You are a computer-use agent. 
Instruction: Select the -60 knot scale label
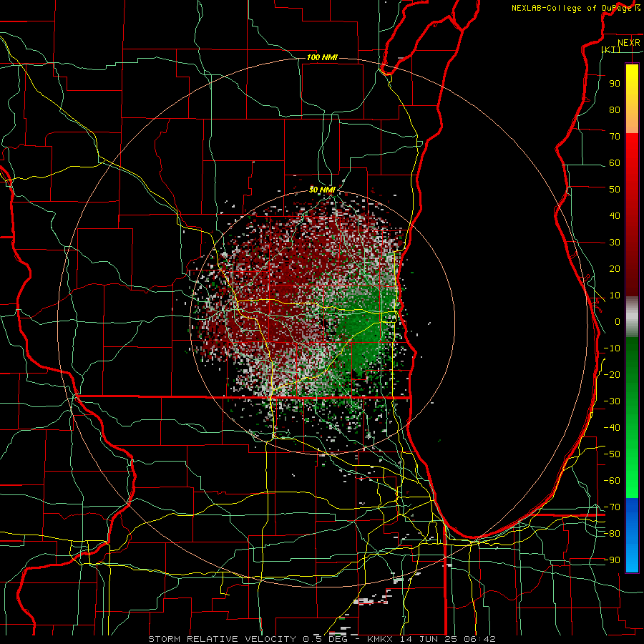point(612,481)
